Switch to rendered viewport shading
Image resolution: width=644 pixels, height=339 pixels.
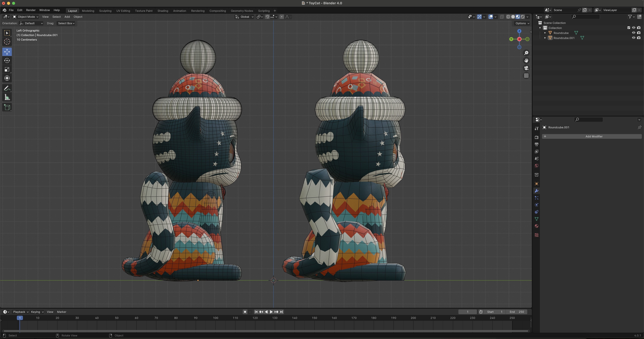click(522, 17)
